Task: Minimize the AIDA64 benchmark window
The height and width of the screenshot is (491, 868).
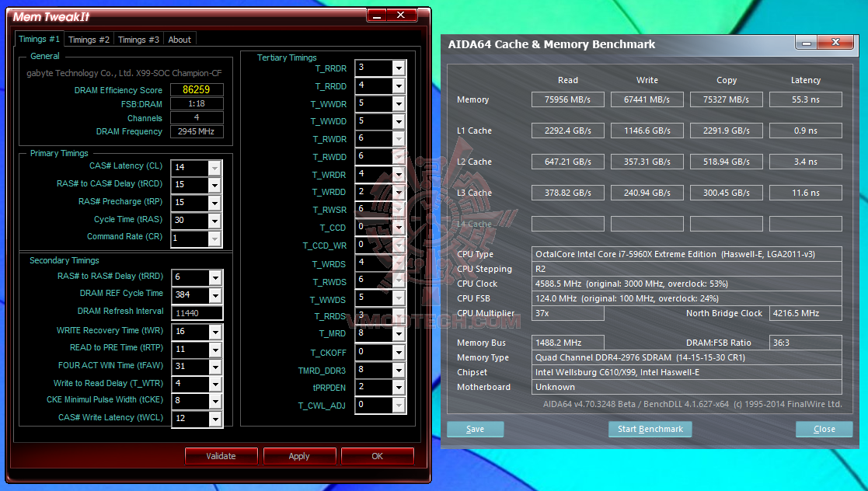Action: tap(806, 42)
